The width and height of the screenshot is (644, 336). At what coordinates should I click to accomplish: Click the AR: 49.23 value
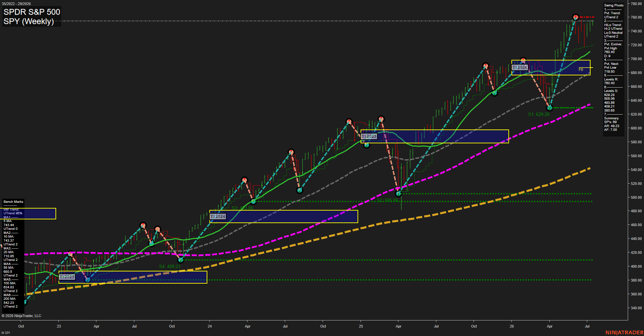[x=612, y=126]
